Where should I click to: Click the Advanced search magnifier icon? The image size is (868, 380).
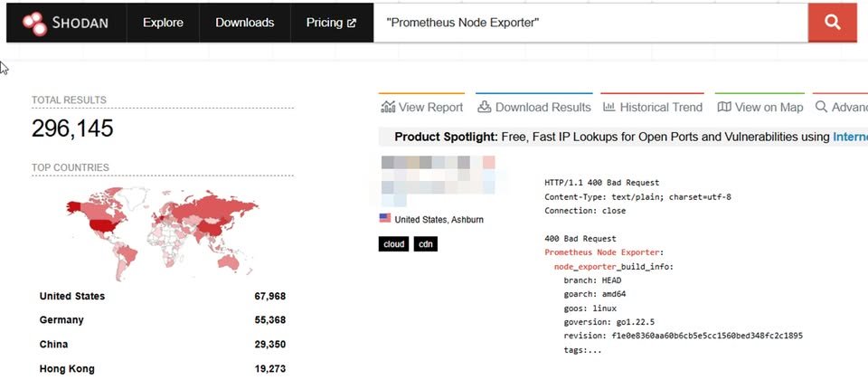822,107
